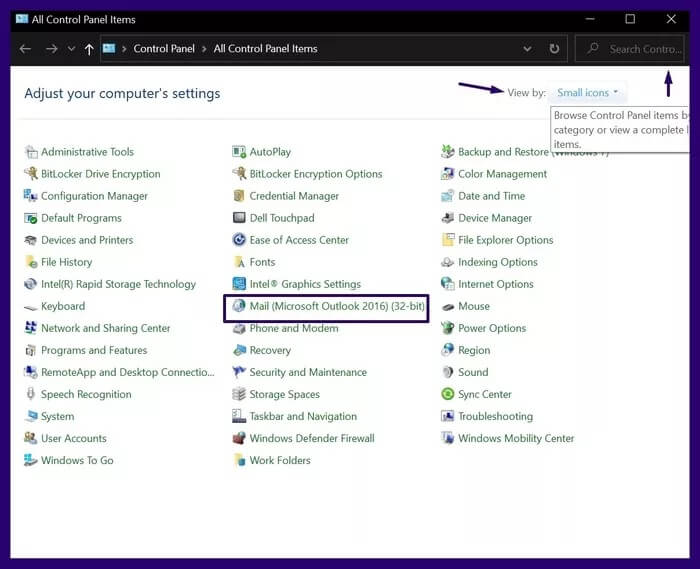Screen dimensions: 700x569
Task: Click the Mail Microsoft Outlook 2016 icon
Action: (239, 306)
